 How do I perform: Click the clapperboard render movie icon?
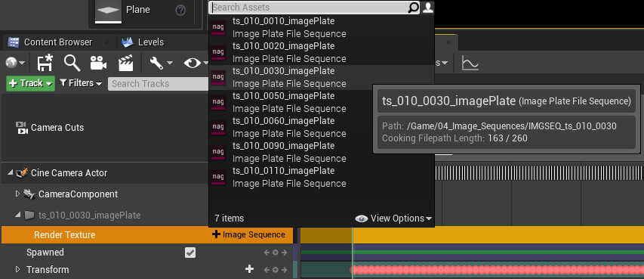click(125, 63)
